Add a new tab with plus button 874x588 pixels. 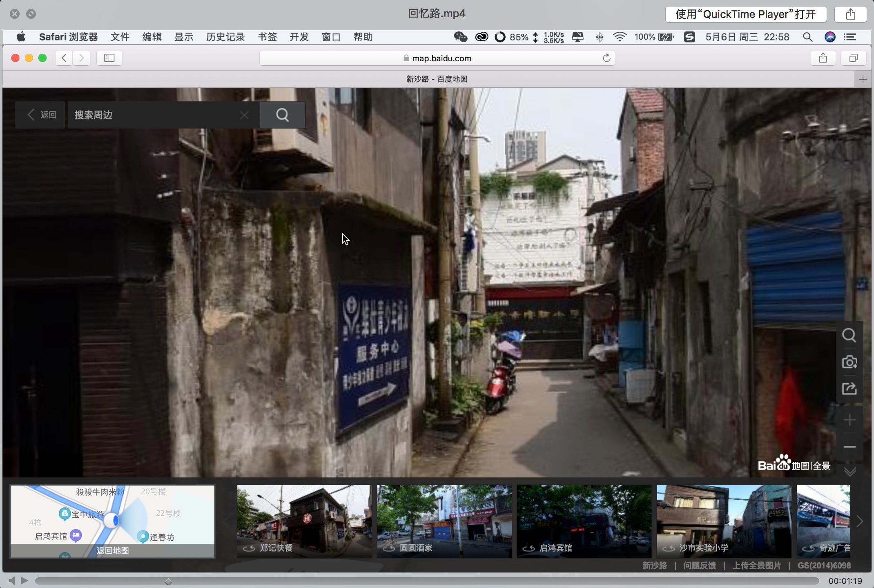click(863, 79)
